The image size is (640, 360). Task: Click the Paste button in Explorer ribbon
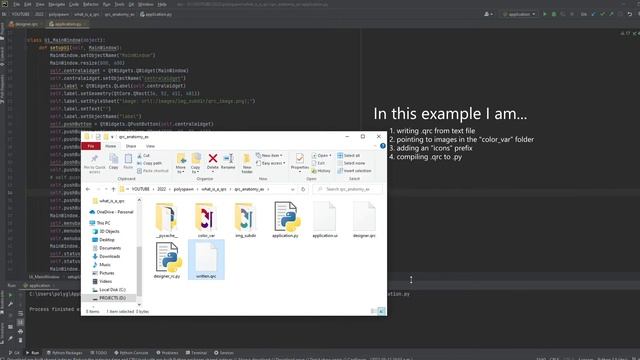128,162
